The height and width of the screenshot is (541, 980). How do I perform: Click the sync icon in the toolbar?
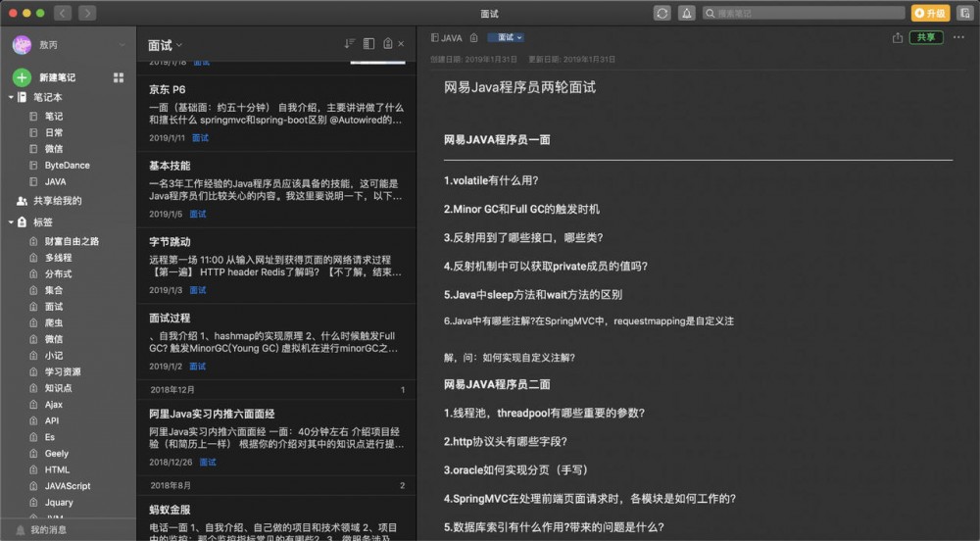(661, 13)
